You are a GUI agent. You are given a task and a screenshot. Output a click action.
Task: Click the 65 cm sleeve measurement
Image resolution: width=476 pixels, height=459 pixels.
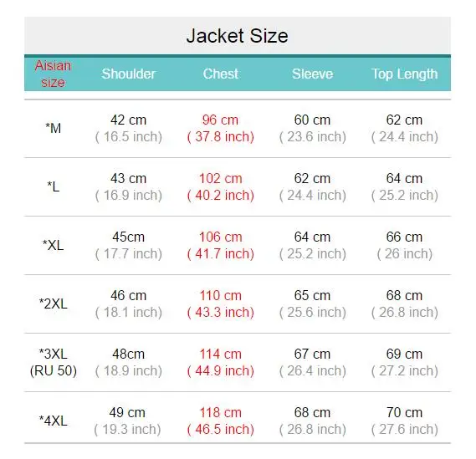pyautogui.click(x=312, y=295)
